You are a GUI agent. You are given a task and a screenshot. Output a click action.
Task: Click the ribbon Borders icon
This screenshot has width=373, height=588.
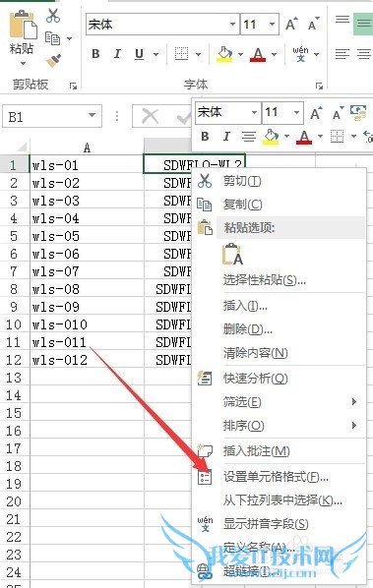(182, 54)
